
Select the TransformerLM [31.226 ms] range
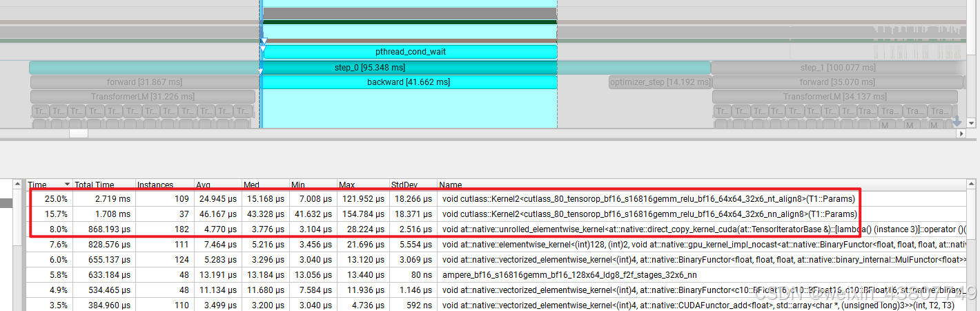[142, 97]
